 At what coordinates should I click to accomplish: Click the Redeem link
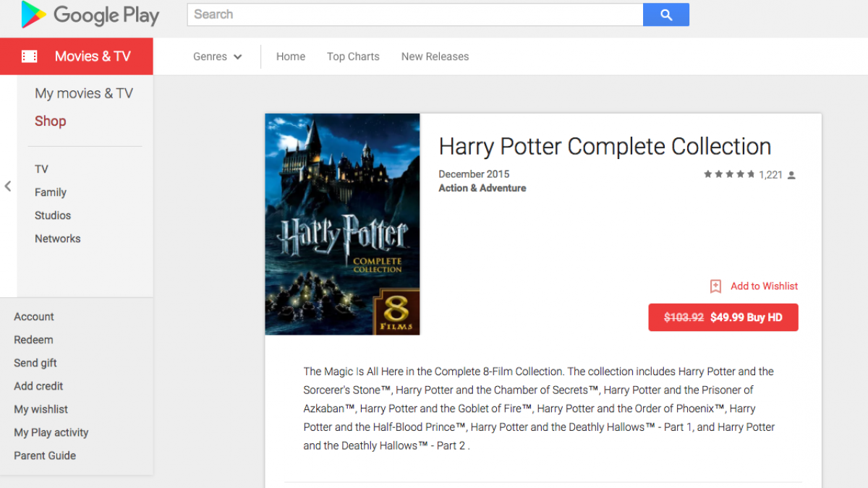pyautogui.click(x=33, y=340)
